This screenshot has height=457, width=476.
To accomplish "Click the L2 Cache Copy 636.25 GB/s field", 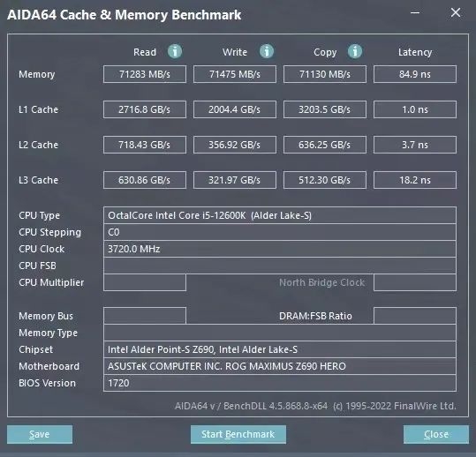I will pyautogui.click(x=325, y=145).
